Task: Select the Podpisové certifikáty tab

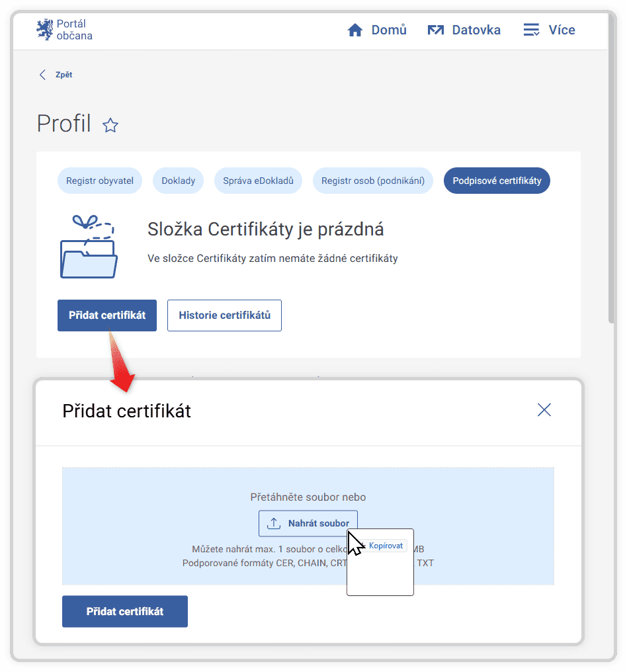Action: (x=497, y=180)
